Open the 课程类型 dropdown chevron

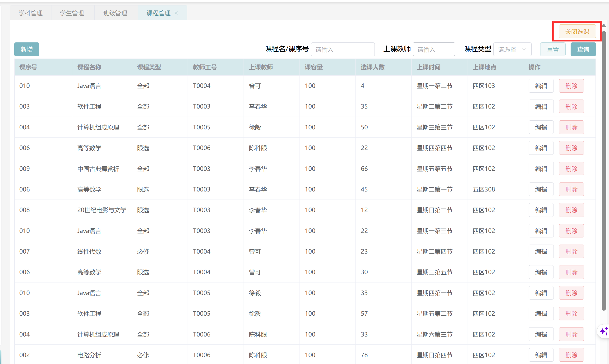click(x=524, y=49)
